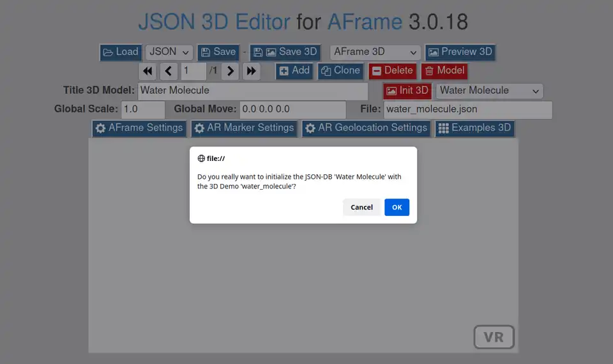
Task: Click the File name field
Action: 468,109
